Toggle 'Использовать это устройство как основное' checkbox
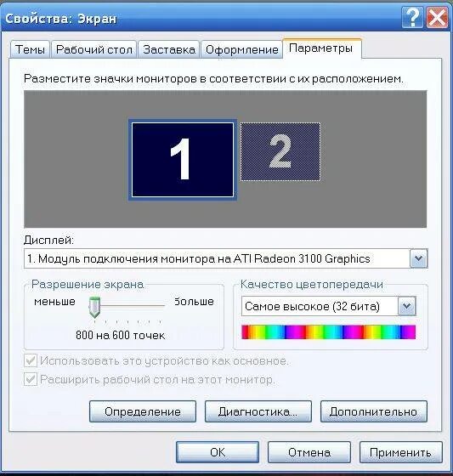Screen dimensions: 453x476 [x=31, y=360]
